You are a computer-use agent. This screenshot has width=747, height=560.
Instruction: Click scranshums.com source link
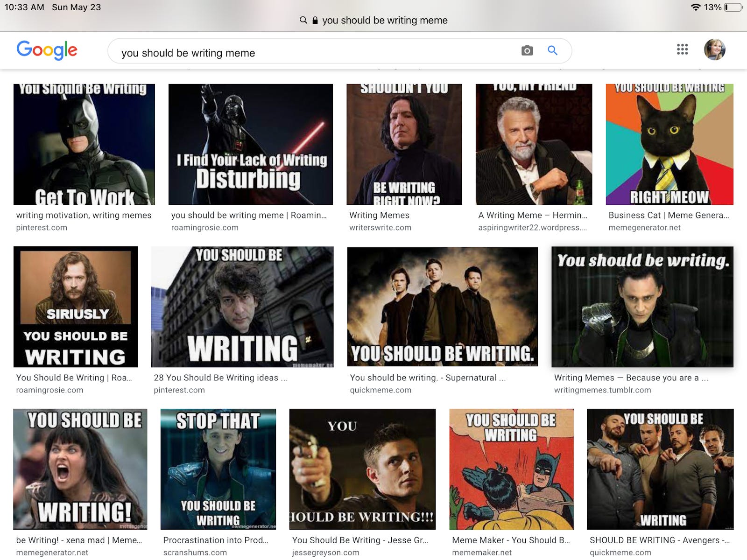[195, 553]
